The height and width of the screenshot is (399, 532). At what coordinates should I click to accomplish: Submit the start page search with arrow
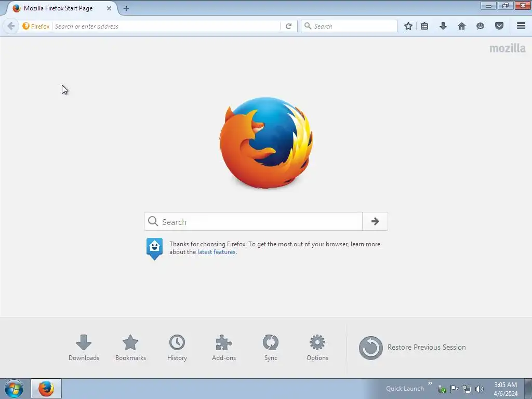[x=375, y=221]
